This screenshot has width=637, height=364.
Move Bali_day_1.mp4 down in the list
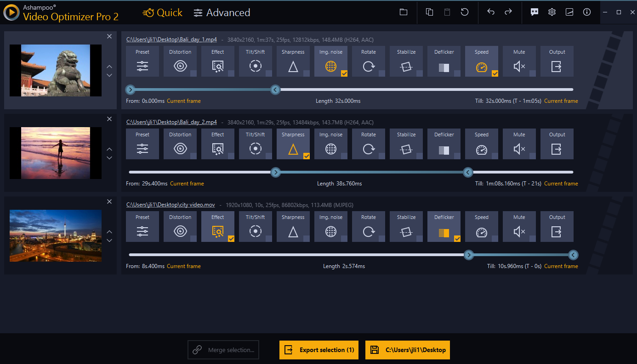[x=109, y=75]
